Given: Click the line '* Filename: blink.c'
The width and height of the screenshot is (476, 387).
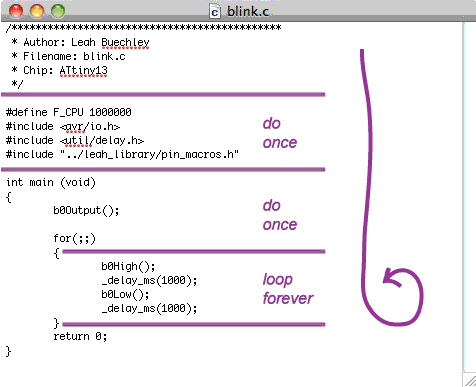Looking at the screenshot, I should click(x=68, y=56).
